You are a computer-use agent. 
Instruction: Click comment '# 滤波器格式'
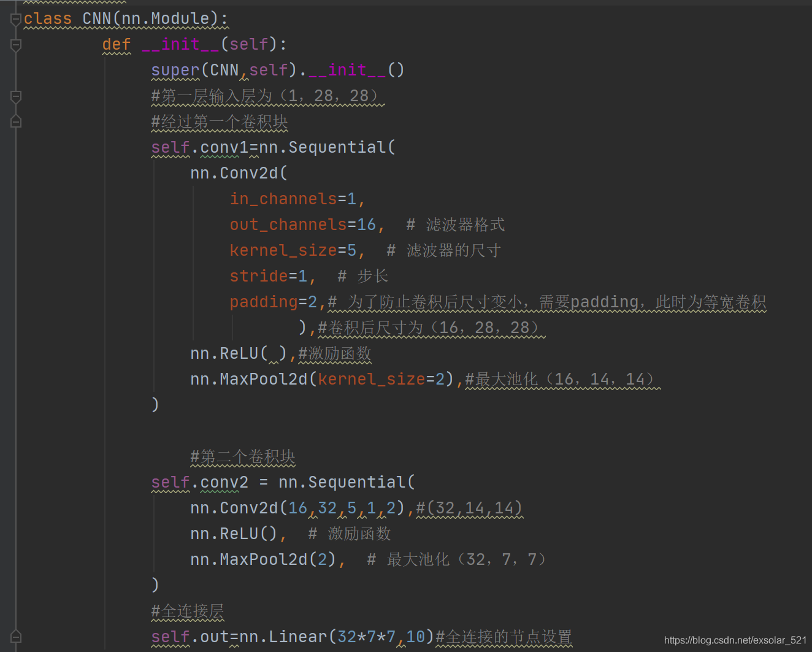(x=456, y=225)
